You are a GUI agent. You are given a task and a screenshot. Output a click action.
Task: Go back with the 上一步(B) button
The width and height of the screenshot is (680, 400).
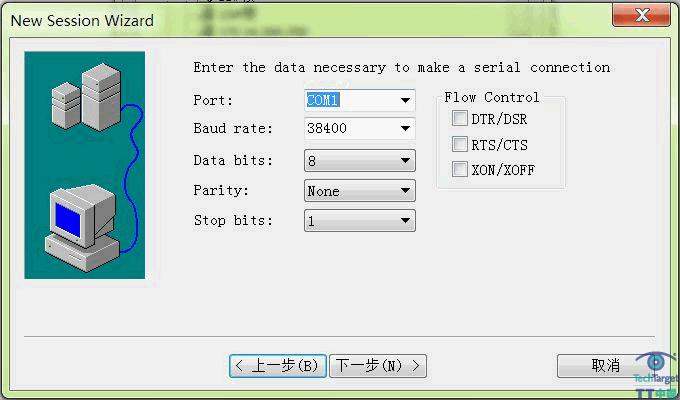click(x=277, y=366)
